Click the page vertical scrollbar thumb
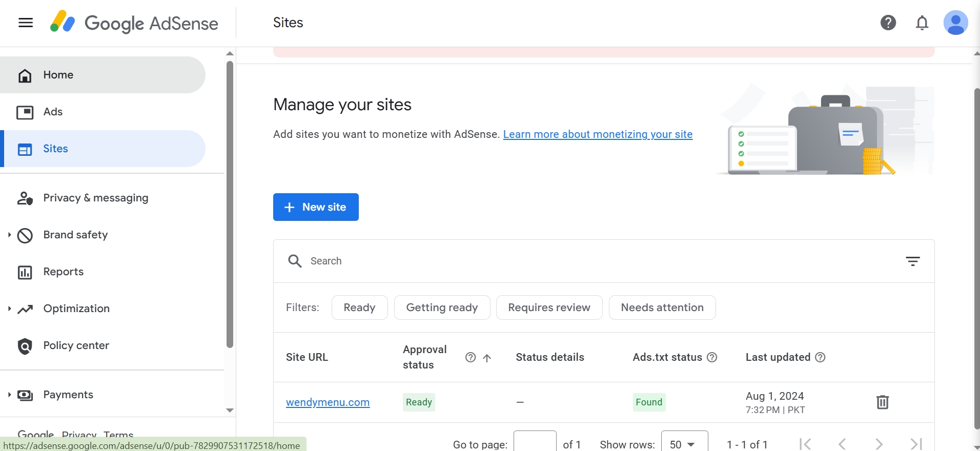 coord(977,259)
